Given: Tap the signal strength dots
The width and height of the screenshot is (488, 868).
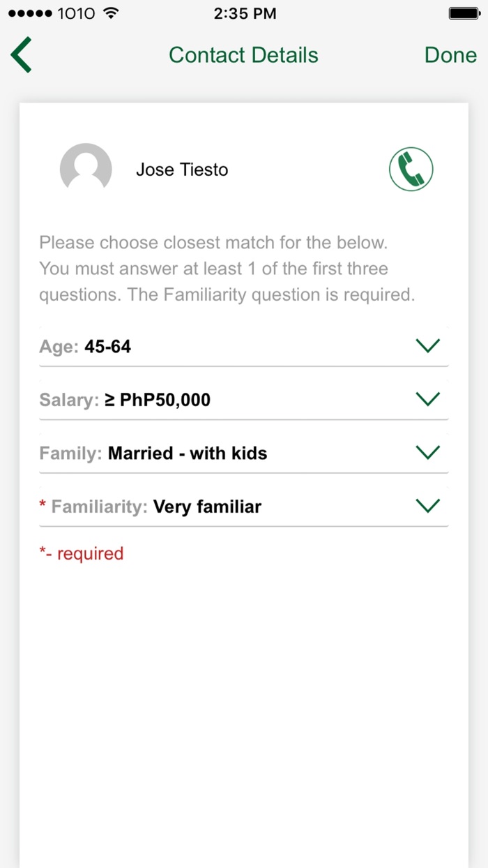Looking at the screenshot, I should pyautogui.click(x=29, y=13).
